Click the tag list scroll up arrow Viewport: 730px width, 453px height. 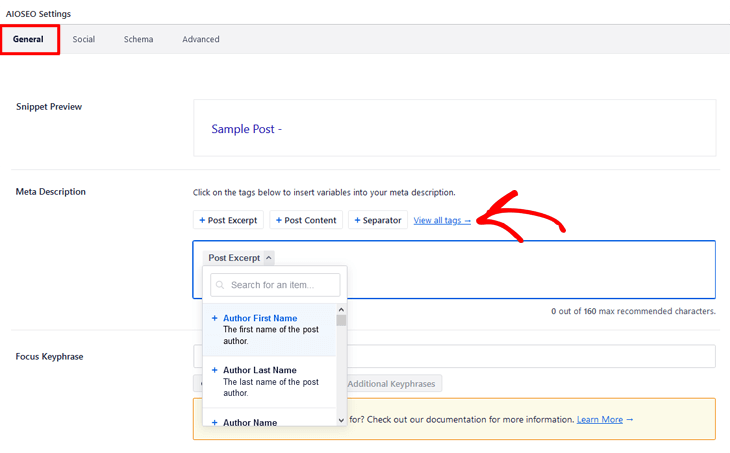tap(341, 310)
